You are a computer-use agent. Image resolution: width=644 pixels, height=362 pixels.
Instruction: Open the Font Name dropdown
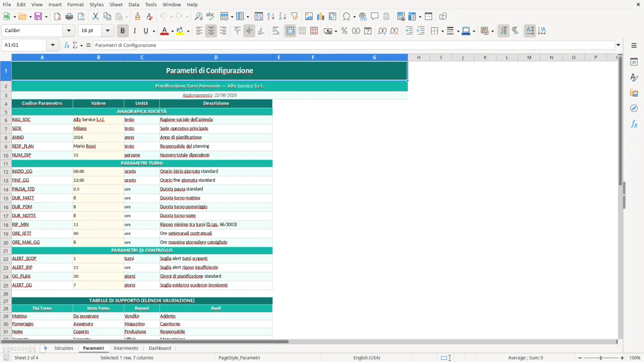coord(69,31)
